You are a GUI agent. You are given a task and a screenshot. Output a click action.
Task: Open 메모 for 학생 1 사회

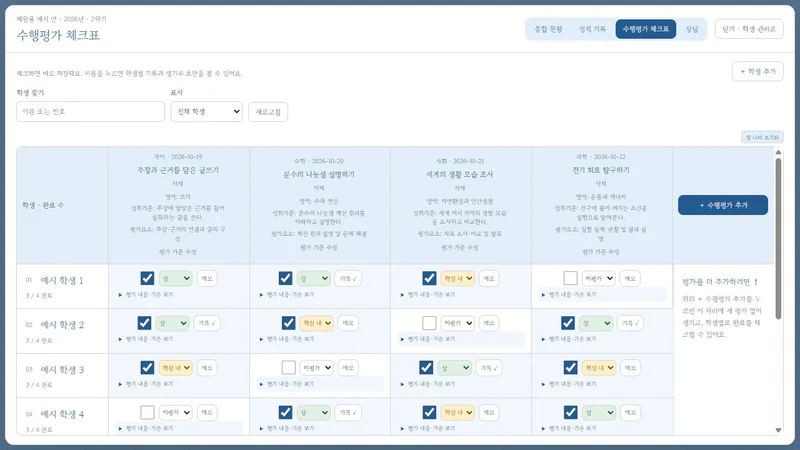coord(489,279)
